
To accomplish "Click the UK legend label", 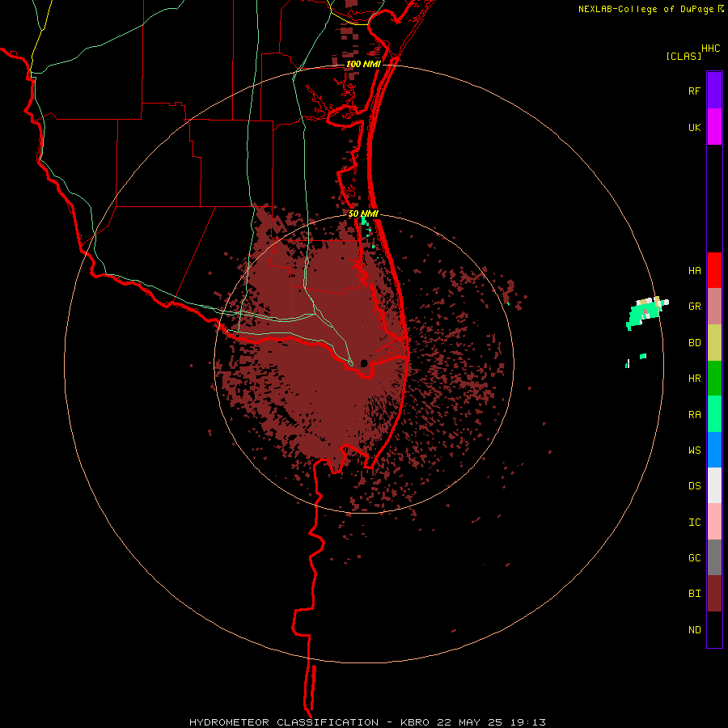I will point(694,127).
